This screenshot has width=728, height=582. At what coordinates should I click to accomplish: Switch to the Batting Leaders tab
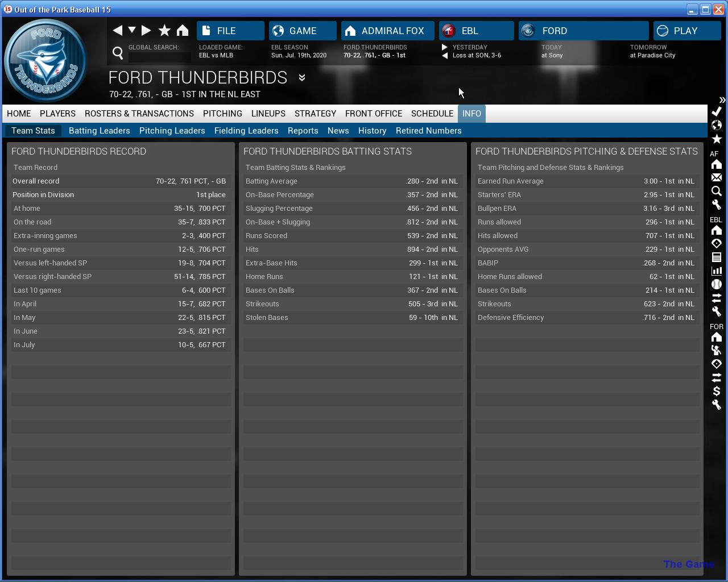point(99,131)
